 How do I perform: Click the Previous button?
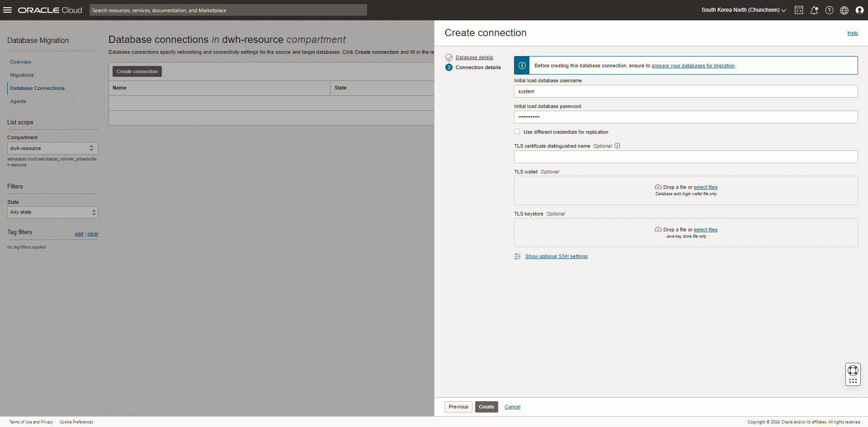[458, 407]
